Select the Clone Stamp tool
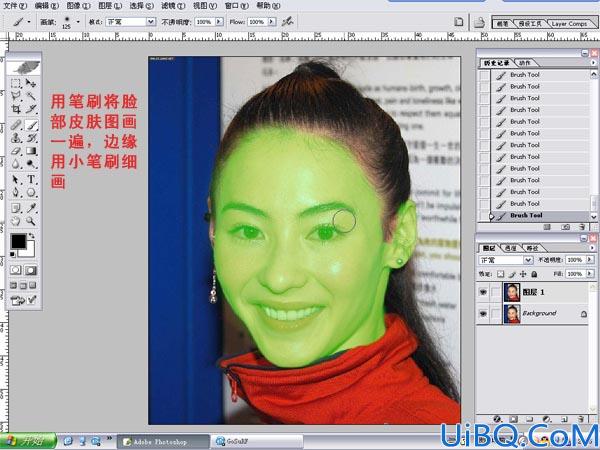600x450 pixels. click(16, 138)
